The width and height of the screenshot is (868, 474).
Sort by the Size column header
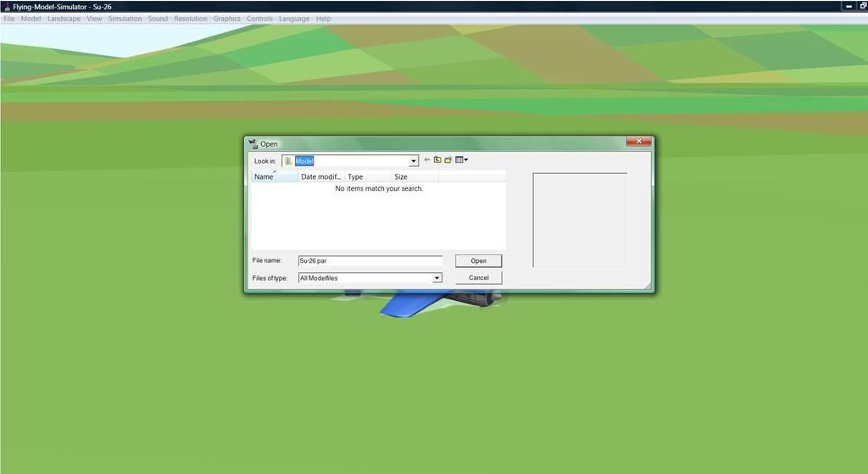415,176
